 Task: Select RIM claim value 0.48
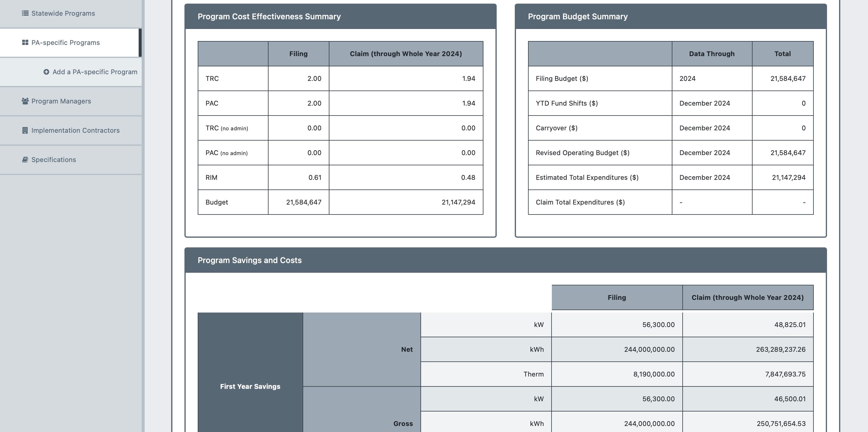[x=468, y=177]
